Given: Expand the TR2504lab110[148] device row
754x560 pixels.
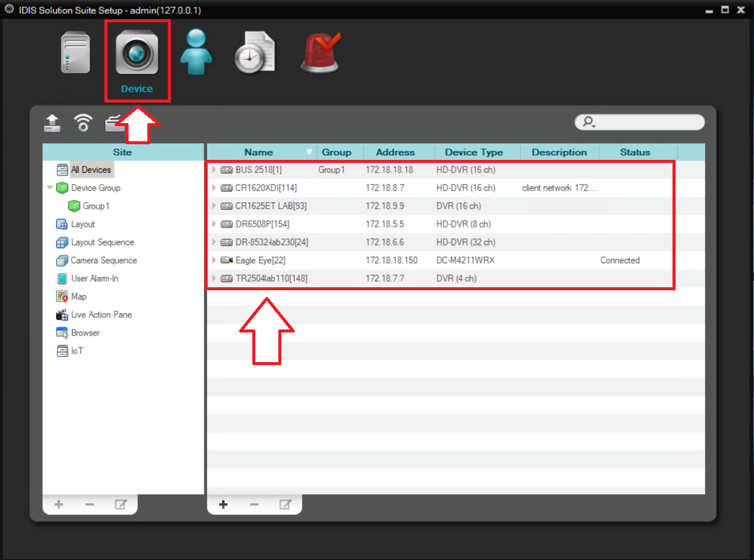Looking at the screenshot, I should [x=214, y=278].
